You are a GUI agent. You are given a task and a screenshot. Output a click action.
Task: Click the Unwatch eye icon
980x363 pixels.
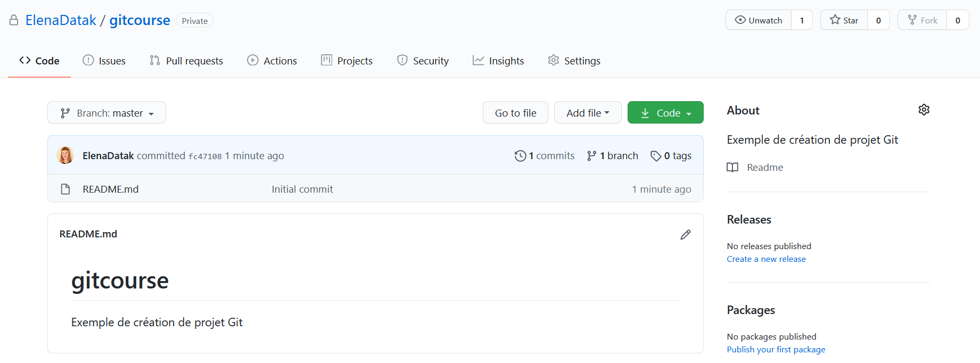(740, 20)
